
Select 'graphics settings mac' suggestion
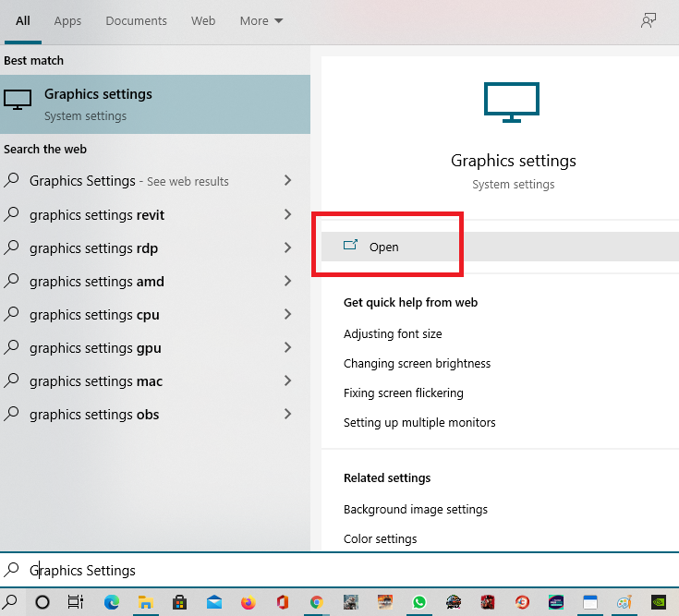(96, 381)
